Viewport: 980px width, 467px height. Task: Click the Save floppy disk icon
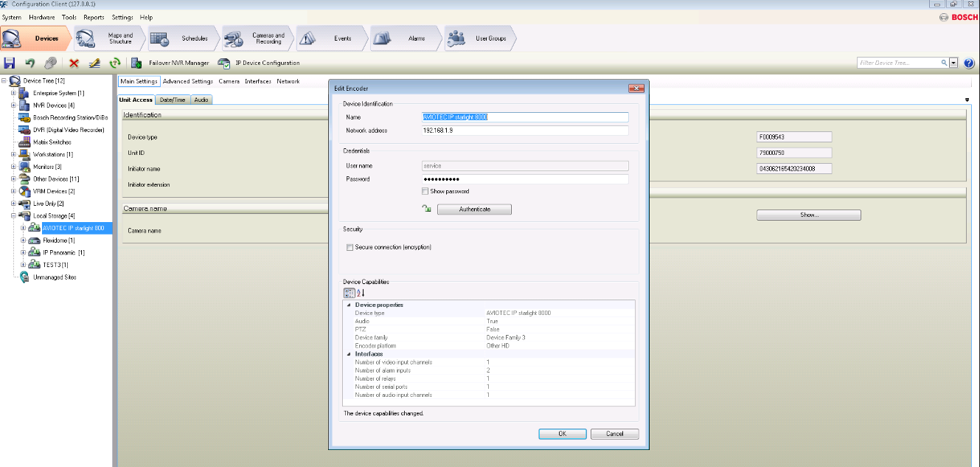(10, 63)
